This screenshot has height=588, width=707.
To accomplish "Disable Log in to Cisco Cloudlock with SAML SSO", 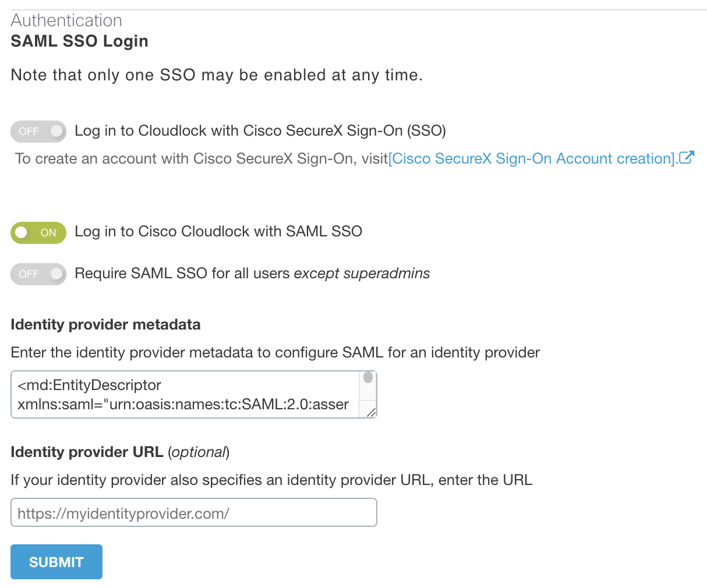I will 38,232.
